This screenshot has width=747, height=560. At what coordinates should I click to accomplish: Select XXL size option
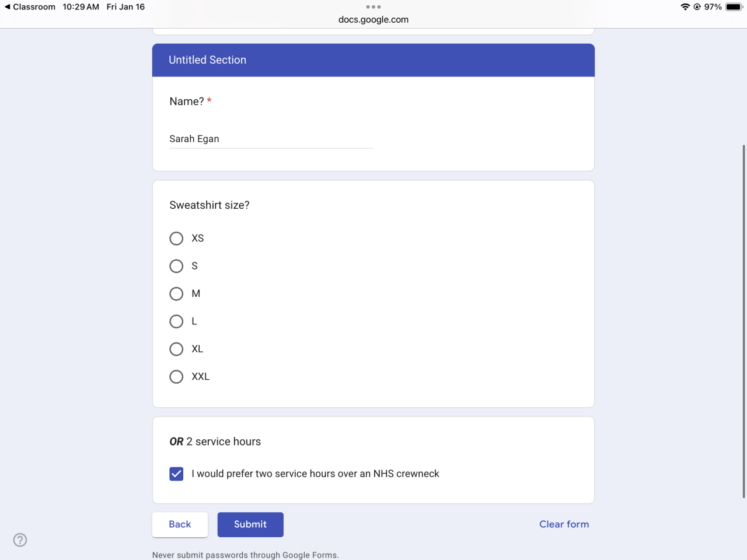(176, 377)
